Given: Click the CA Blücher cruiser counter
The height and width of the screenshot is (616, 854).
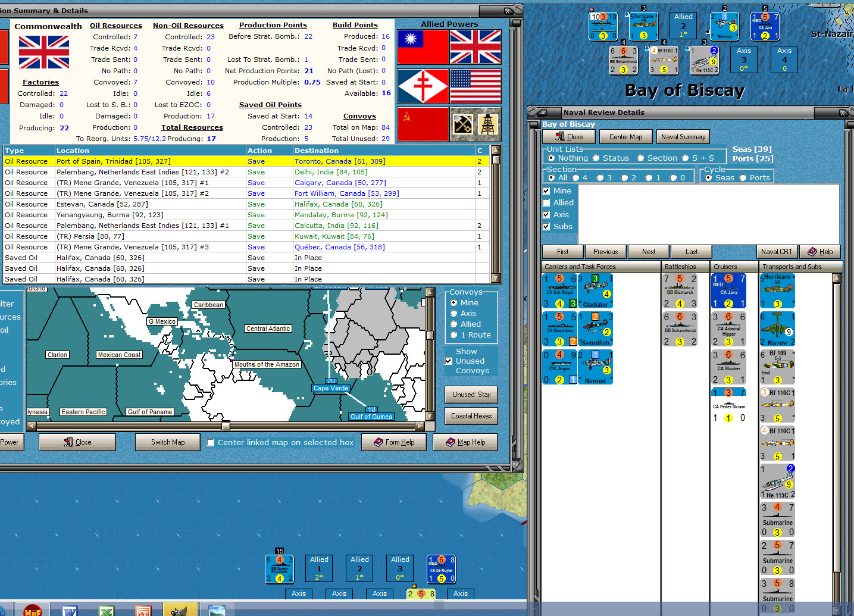Looking at the screenshot, I should pyautogui.click(x=728, y=367).
